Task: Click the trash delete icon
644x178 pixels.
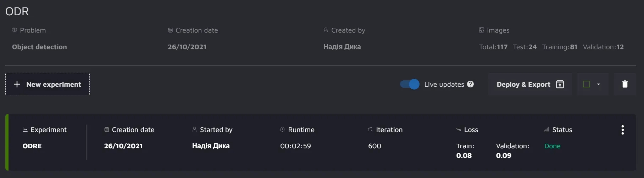Action: click(x=625, y=84)
